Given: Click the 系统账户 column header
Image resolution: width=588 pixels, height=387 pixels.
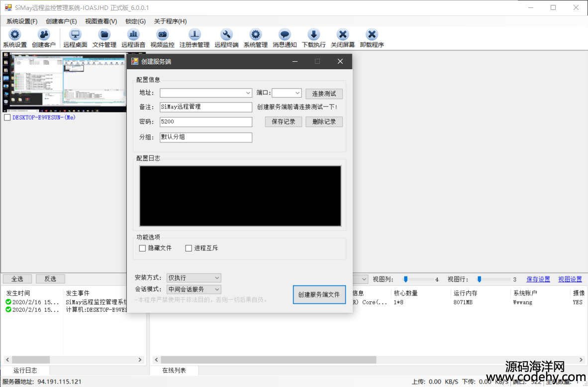Looking at the screenshot, I should (x=525, y=293).
